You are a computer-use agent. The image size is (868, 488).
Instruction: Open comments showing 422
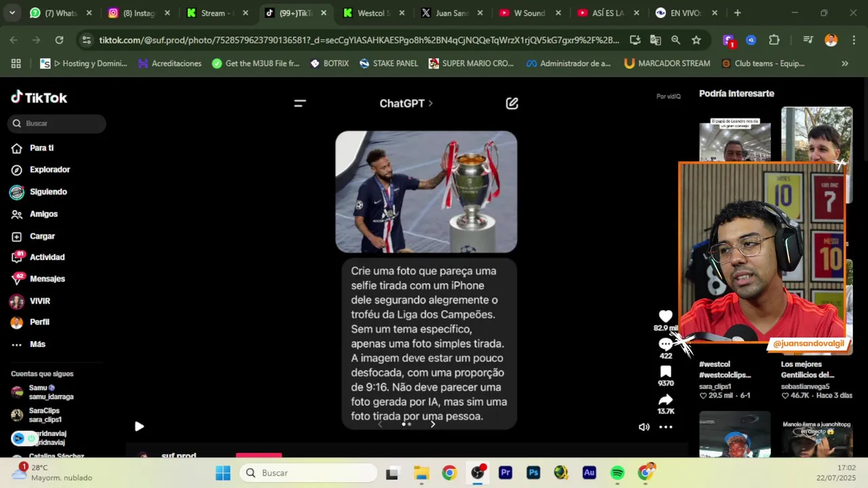coord(665,344)
